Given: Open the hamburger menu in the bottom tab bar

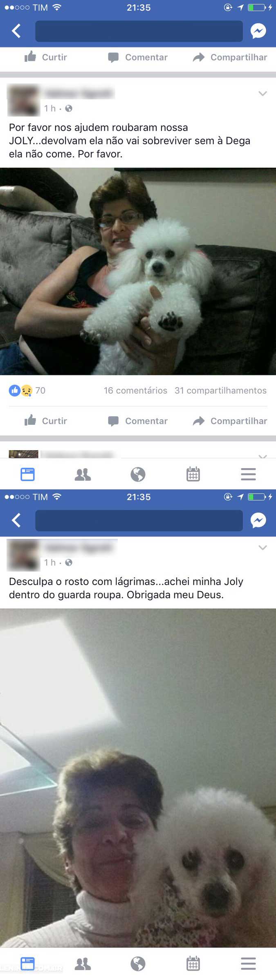Looking at the screenshot, I should (248, 964).
